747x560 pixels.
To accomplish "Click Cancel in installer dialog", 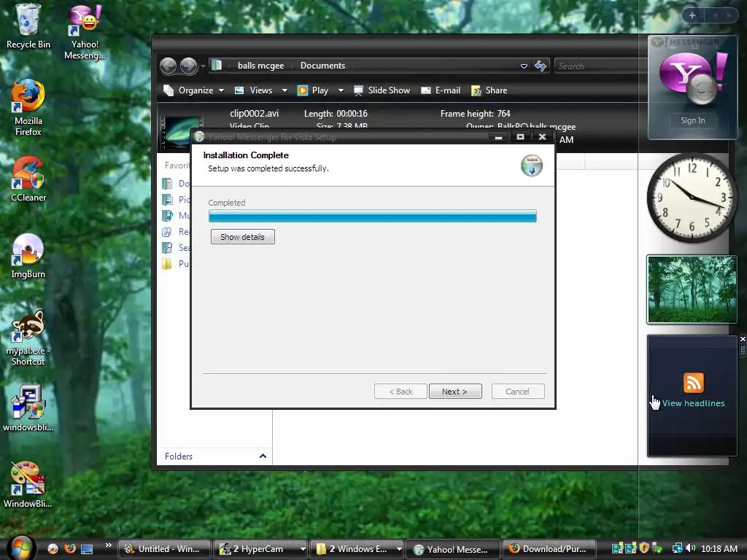I will [517, 392].
